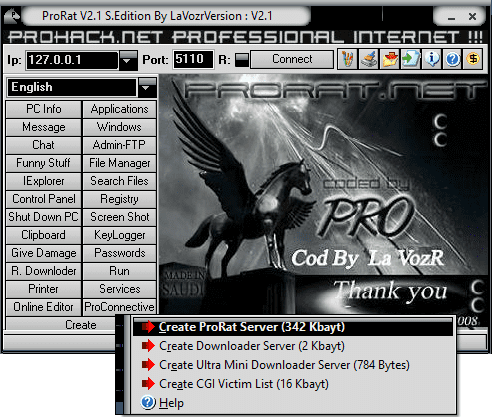Screen dimensions: 492x417
Task: Click the Give Damage button
Action: 44,253
